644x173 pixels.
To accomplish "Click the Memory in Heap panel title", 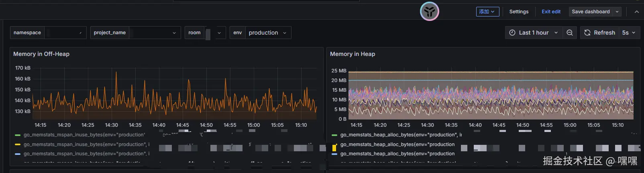I will pyautogui.click(x=353, y=54).
